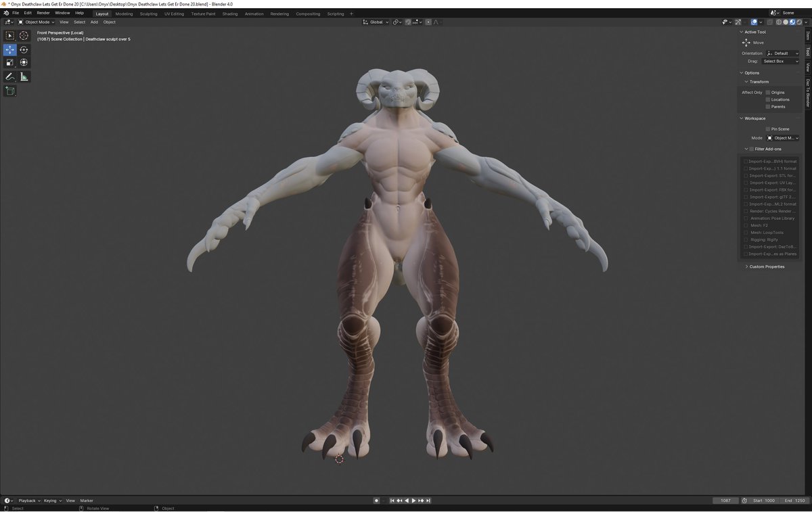Click the End frame field

(x=794, y=501)
